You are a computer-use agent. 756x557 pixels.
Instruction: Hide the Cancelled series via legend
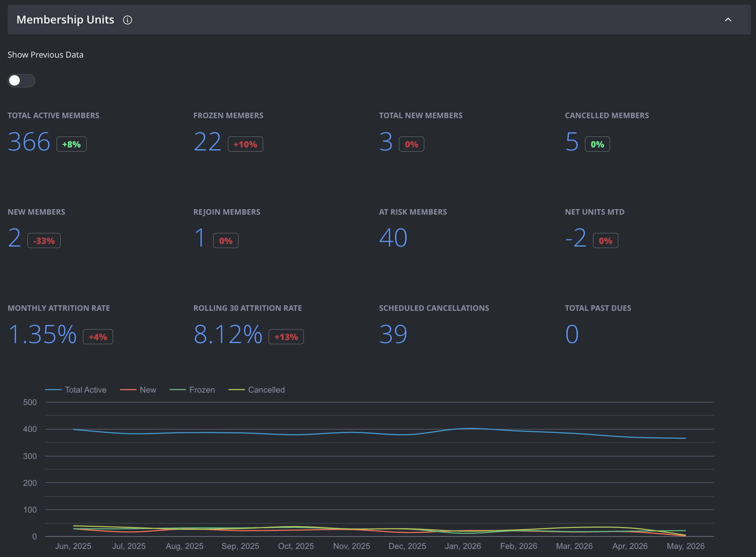[257, 390]
